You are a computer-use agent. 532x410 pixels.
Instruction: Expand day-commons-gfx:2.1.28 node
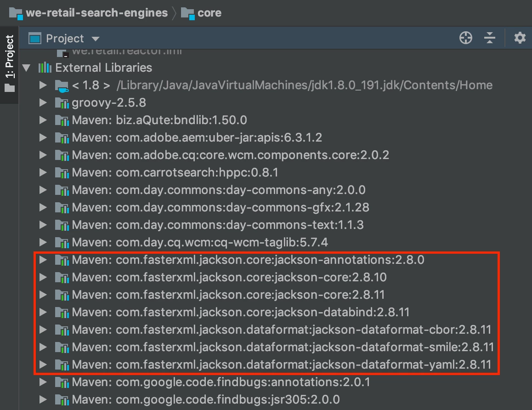(x=43, y=207)
